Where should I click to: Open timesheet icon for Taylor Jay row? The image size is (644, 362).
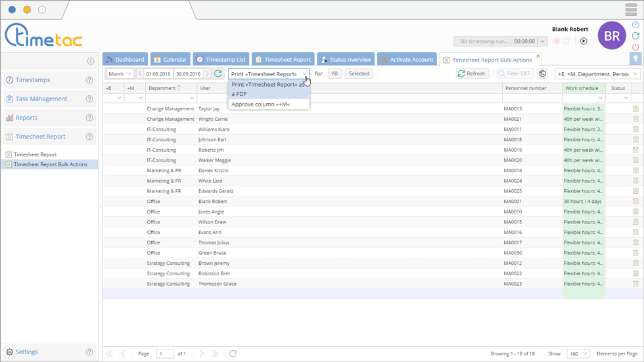tap(635, 109)
